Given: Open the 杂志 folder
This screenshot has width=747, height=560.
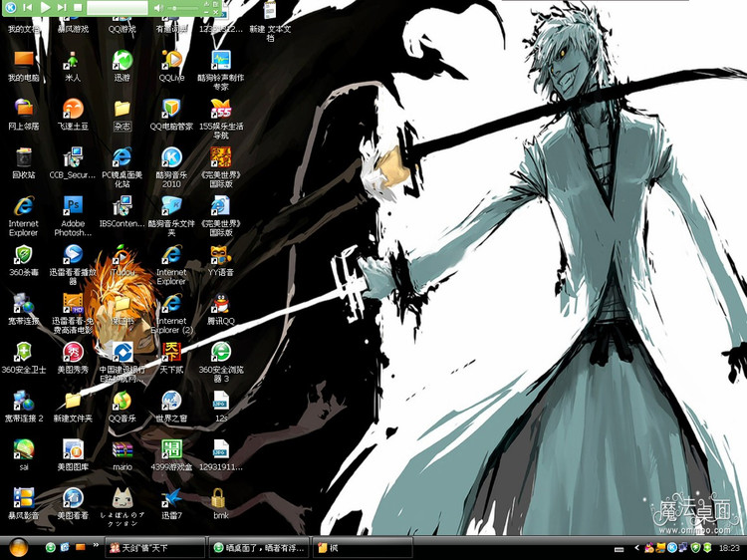Looking at the screenshot, I should (x=122, y=115).
